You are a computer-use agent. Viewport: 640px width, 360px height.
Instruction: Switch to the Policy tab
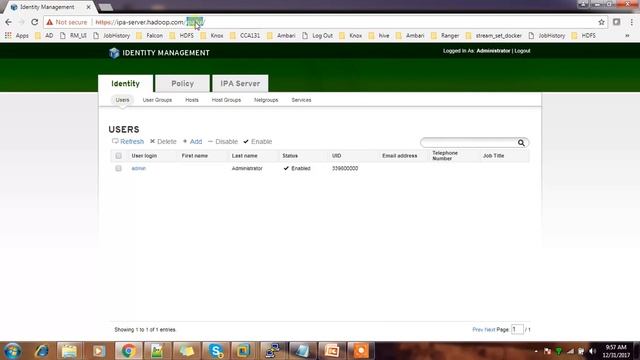tap(182, 83)
